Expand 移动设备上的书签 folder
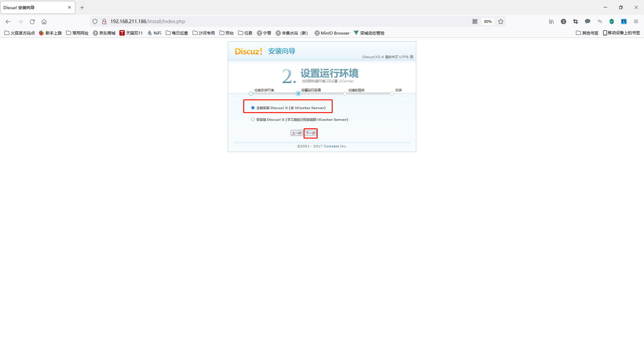 coord(622,33)
